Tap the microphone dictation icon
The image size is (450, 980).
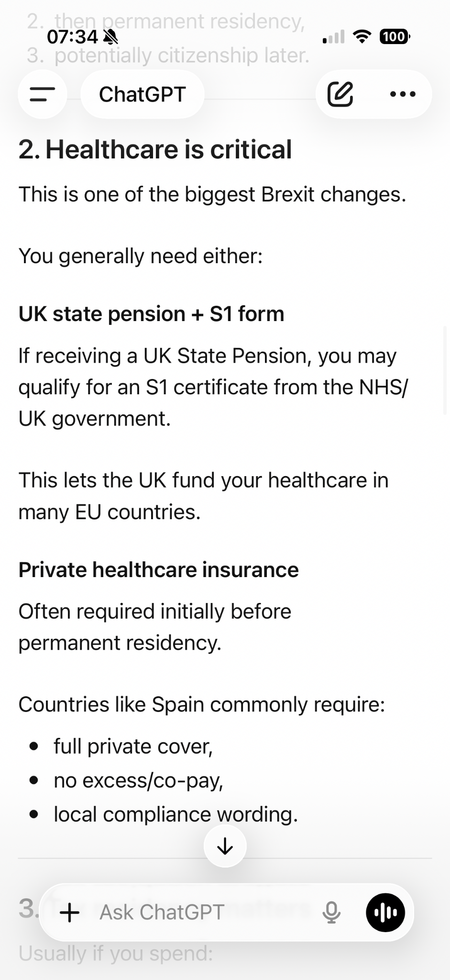point(331,913)
